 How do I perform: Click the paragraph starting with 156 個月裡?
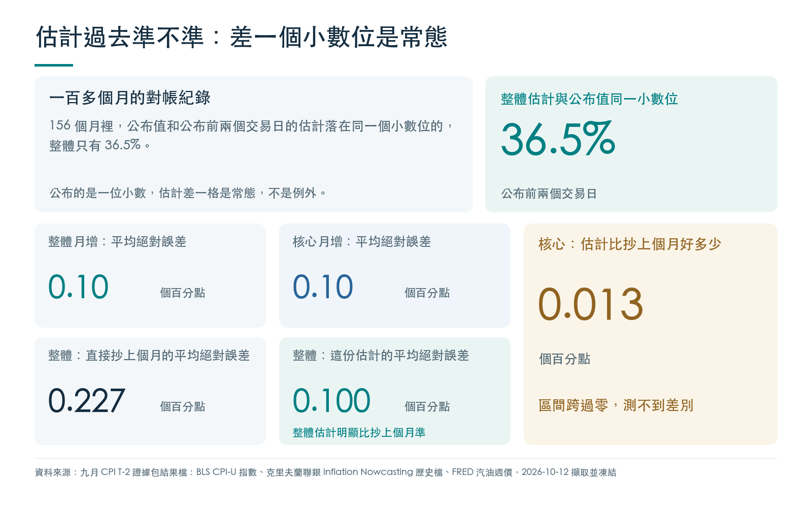click(252, 136)
